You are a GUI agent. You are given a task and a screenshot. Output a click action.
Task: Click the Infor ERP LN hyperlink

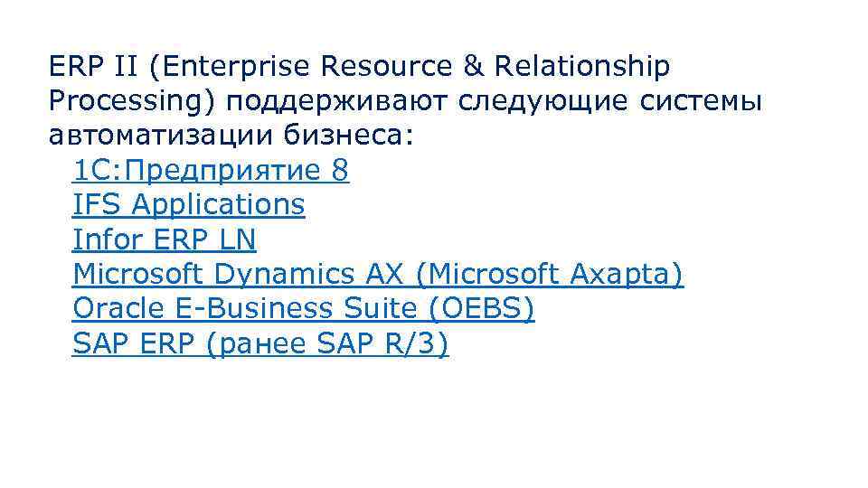click(x=164, y=239)
